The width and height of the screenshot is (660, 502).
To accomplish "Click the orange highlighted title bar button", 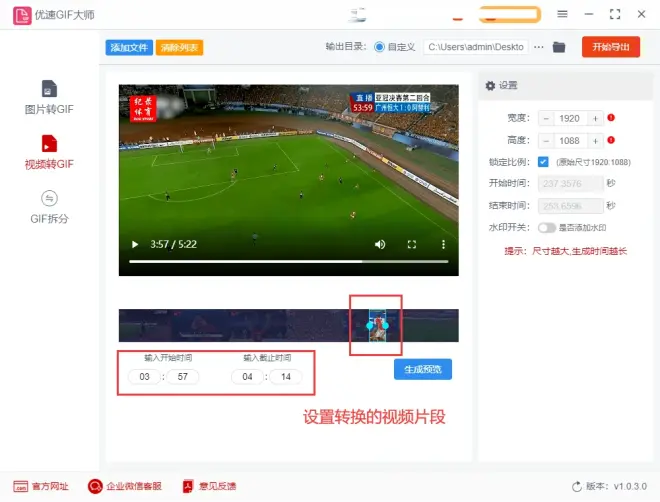I will [x=510, y=14].
